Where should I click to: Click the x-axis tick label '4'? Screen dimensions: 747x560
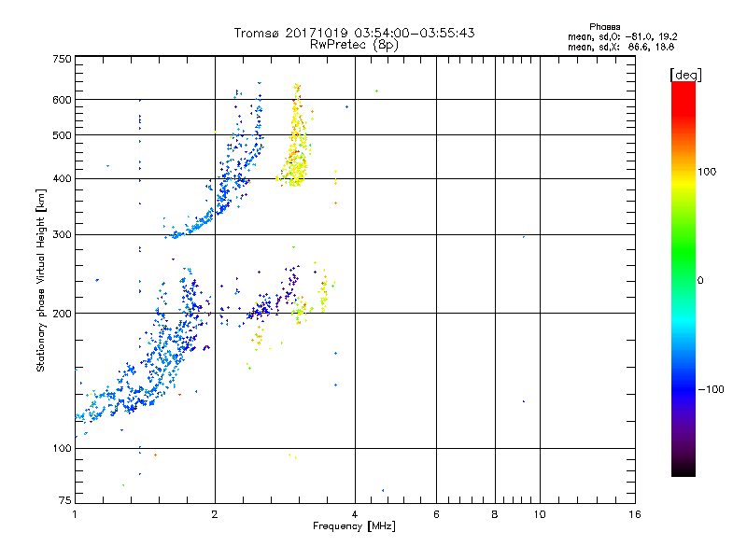point(355,514)
